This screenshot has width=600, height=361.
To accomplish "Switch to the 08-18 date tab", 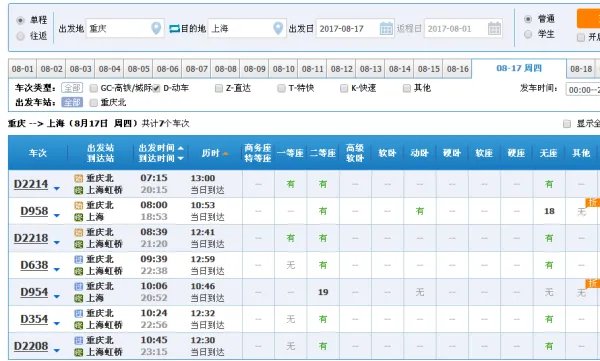I will (581, 69).
